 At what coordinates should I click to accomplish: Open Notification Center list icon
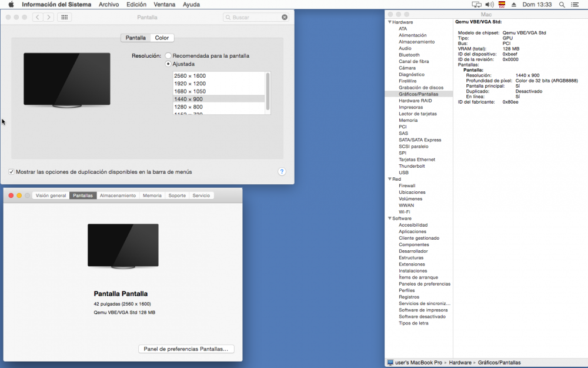point(574,5)
